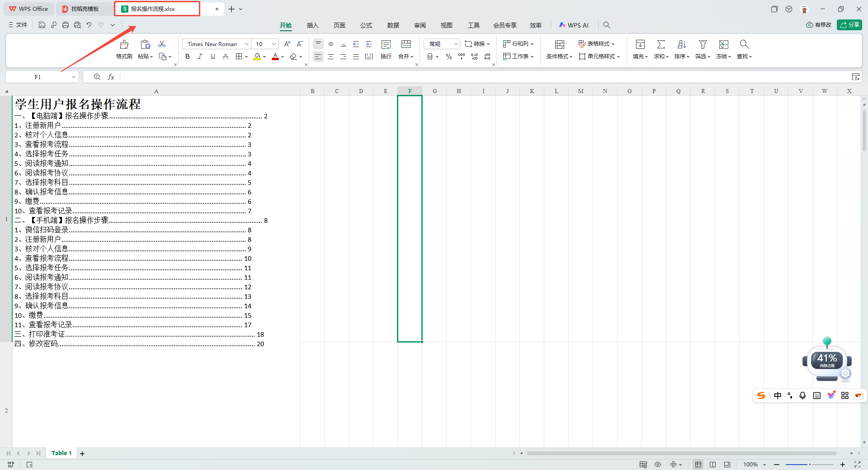Toggle align right horizontal alignment
Image resolution: width=868 pixels, height=470 pixels.
(344, 56)
